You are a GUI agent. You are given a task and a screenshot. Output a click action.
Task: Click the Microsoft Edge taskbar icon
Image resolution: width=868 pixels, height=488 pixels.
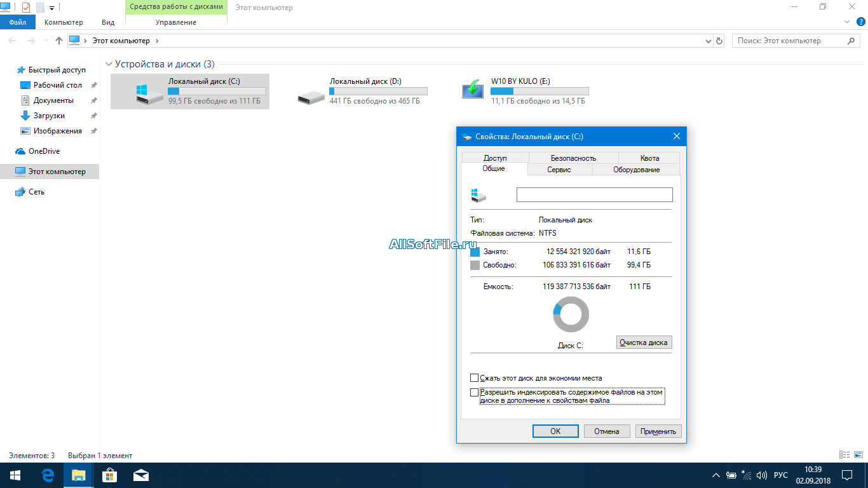[x=48, y=475]
